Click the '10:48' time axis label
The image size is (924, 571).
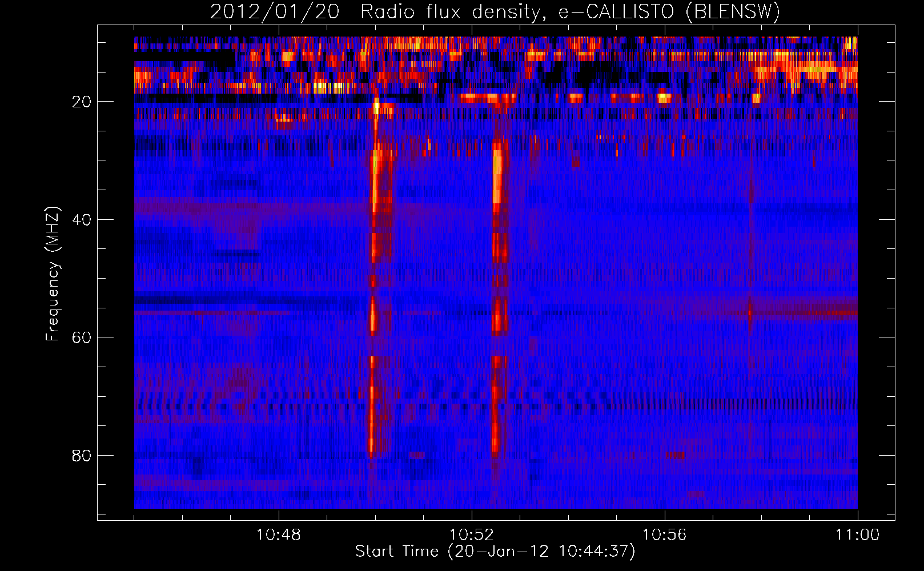(279, 535)
